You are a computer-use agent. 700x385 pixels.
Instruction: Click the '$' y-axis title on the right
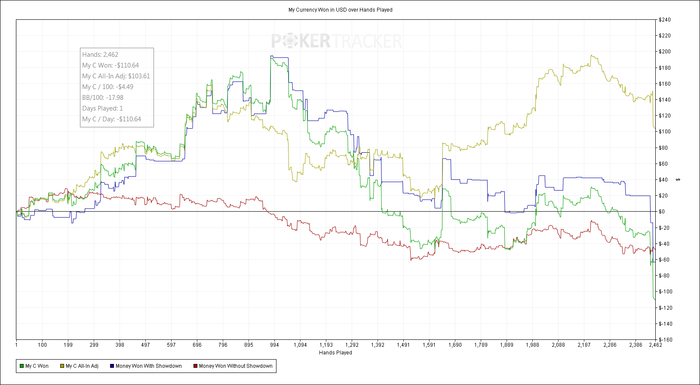coord(679,180)
